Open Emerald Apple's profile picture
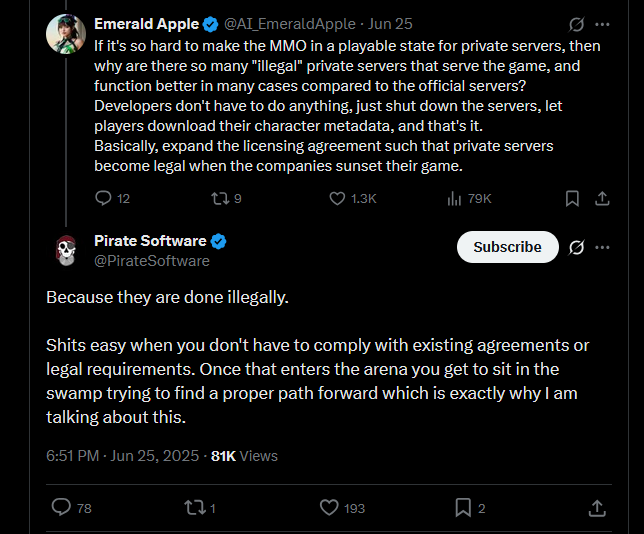Image resolution: width=644 pixels, height=534 pixels. pyautogui.click(x=66, y=34)
